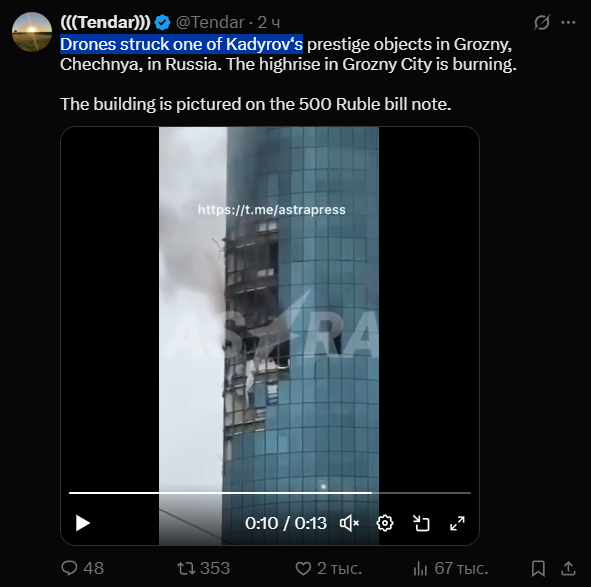Viewport: 591px width, 587px height.
Task: Open the three-dots more options menu
Action: pos(568,23)
